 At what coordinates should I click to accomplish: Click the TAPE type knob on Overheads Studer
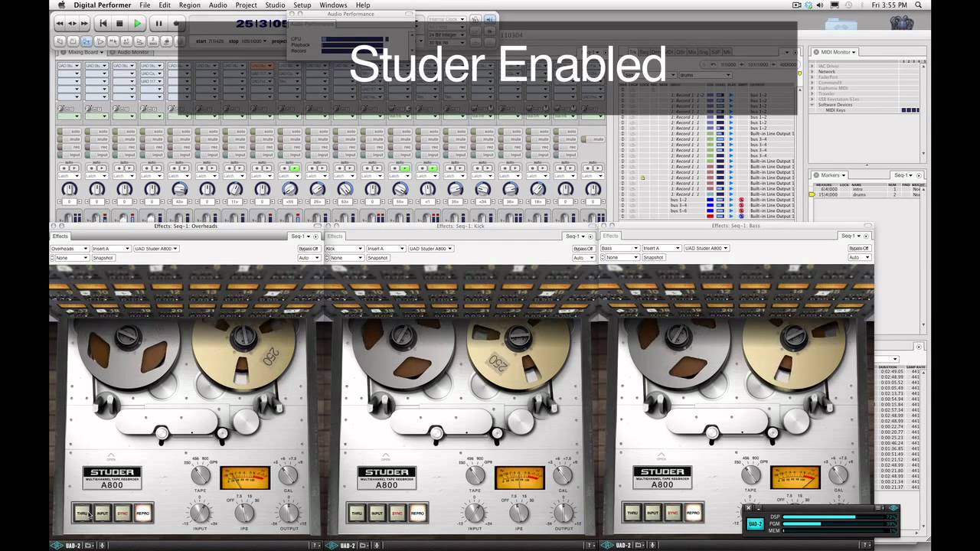coord(201,475)
